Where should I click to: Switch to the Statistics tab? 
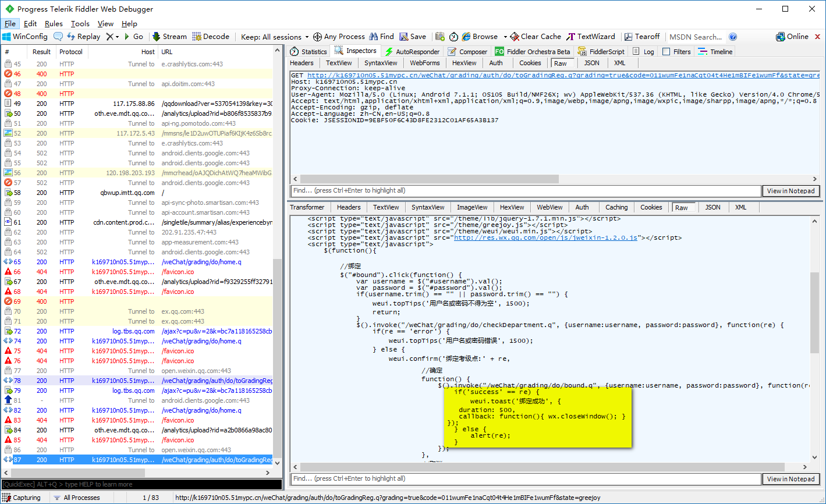pyautogui.click(x=309, y=52)
